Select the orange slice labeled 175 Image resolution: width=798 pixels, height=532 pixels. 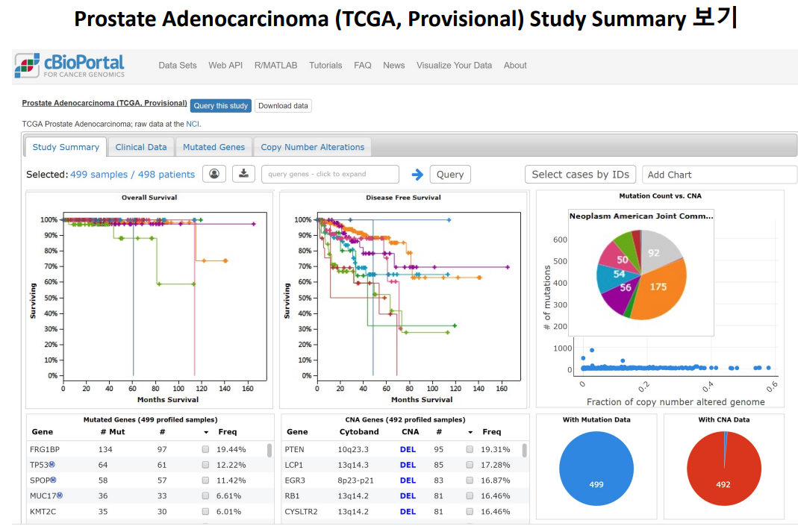point(657,291)
